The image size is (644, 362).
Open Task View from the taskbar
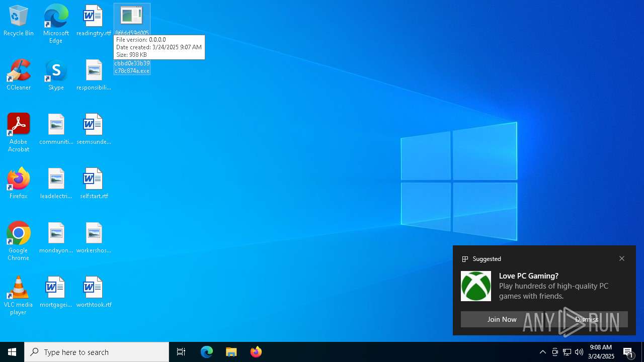pyautogui.click(x=181, y=352)
